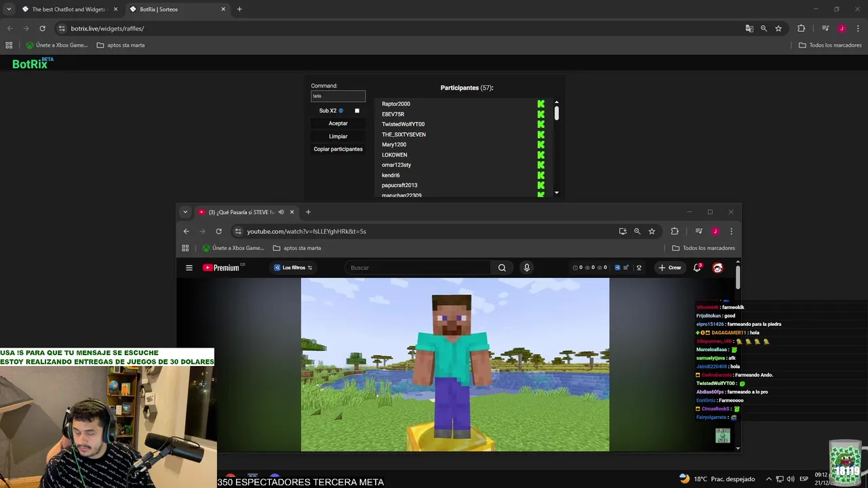Mute the YouTube tab audio icon
The image size is (868, 488).
click(x=281, y=212)
